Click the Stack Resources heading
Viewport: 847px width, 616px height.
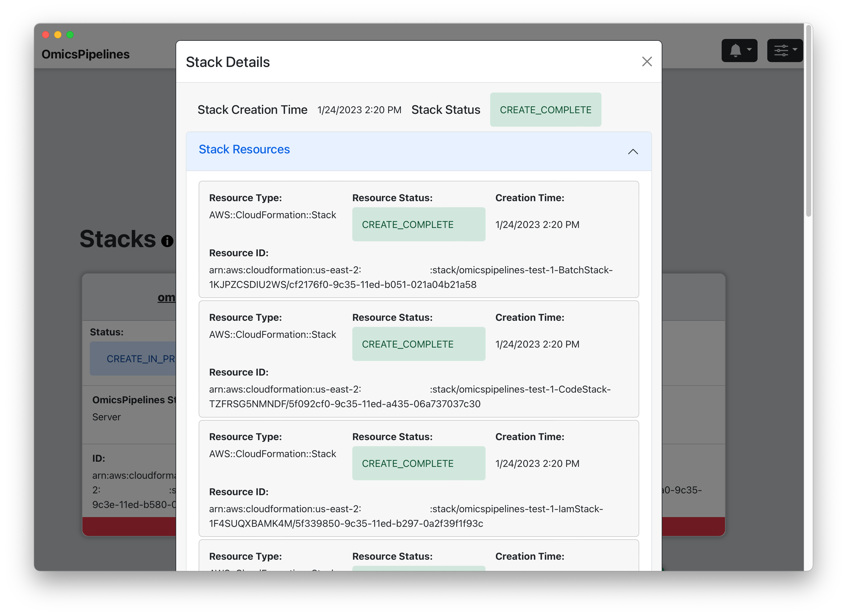(x=244, y=149)
